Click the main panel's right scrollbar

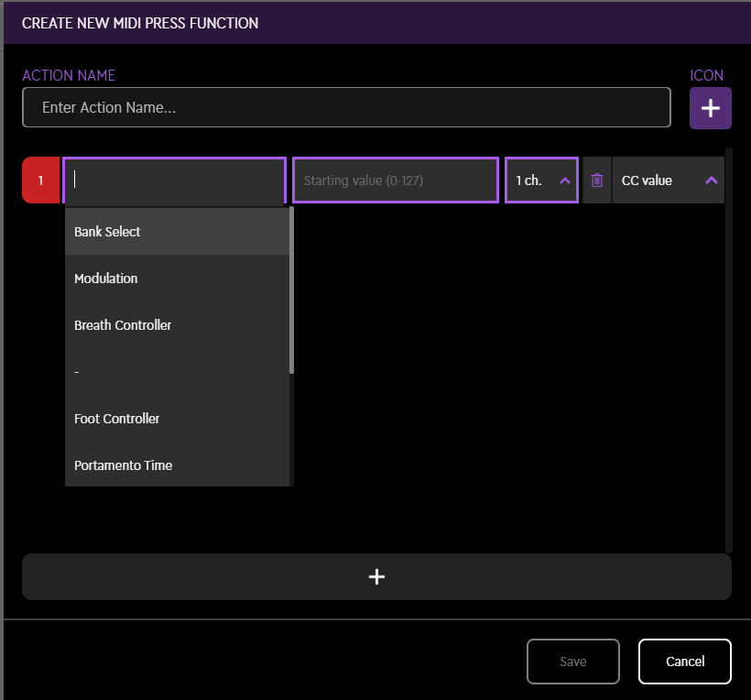pyautogui.click(x=728, y=348)
